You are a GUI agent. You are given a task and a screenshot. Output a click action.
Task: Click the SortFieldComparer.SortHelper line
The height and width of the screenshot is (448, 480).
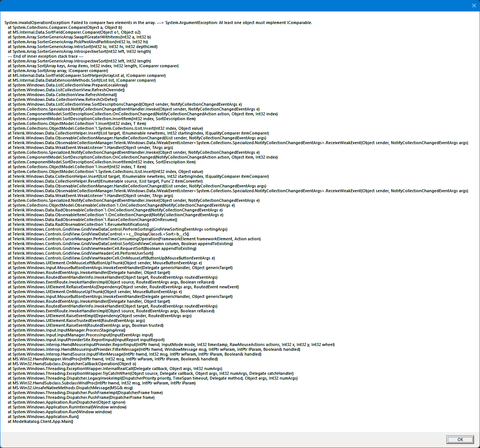[87, 75]
